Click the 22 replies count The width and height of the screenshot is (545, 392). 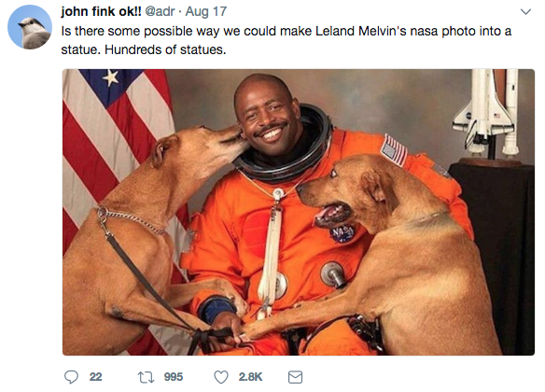pyautogui.click(x=95, y=377)
